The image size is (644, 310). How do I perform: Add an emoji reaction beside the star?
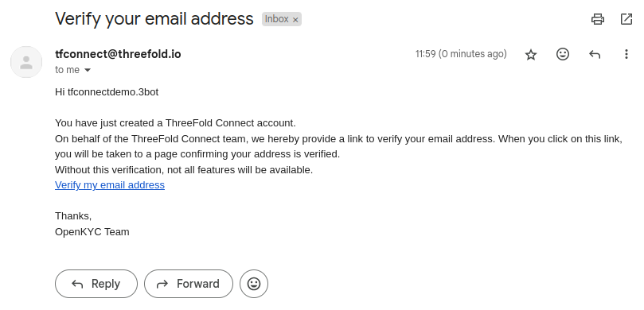pyautogui.click(x=563, y=54)
